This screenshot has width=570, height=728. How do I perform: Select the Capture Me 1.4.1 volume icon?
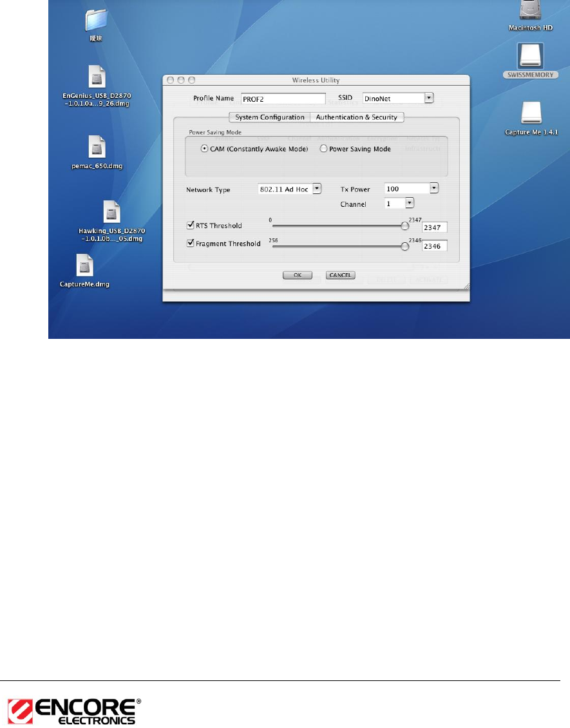click(531, 112)
